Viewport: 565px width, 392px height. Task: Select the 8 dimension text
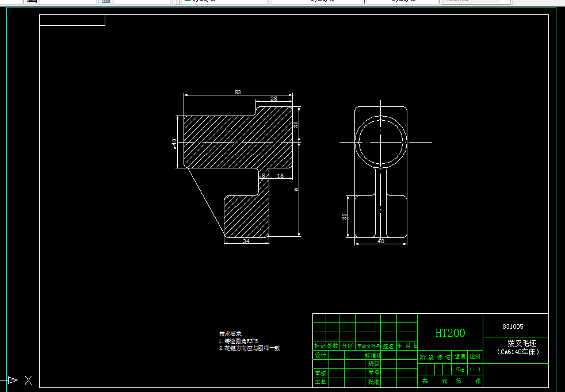tap(264, 176)
